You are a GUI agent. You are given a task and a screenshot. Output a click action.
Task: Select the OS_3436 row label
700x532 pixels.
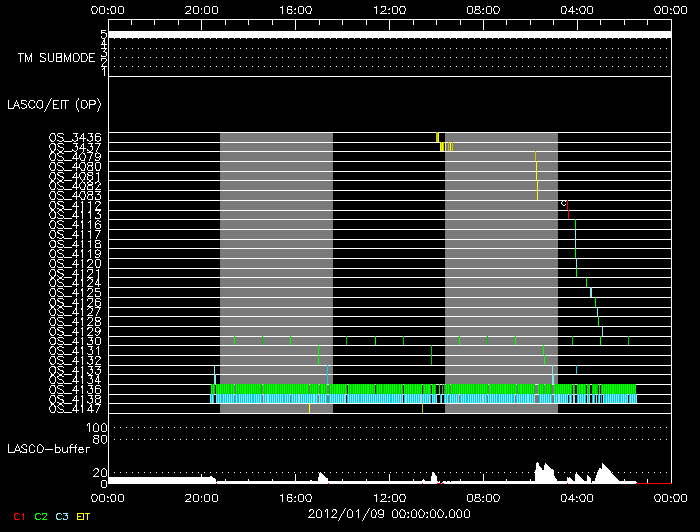click(74, 137)
